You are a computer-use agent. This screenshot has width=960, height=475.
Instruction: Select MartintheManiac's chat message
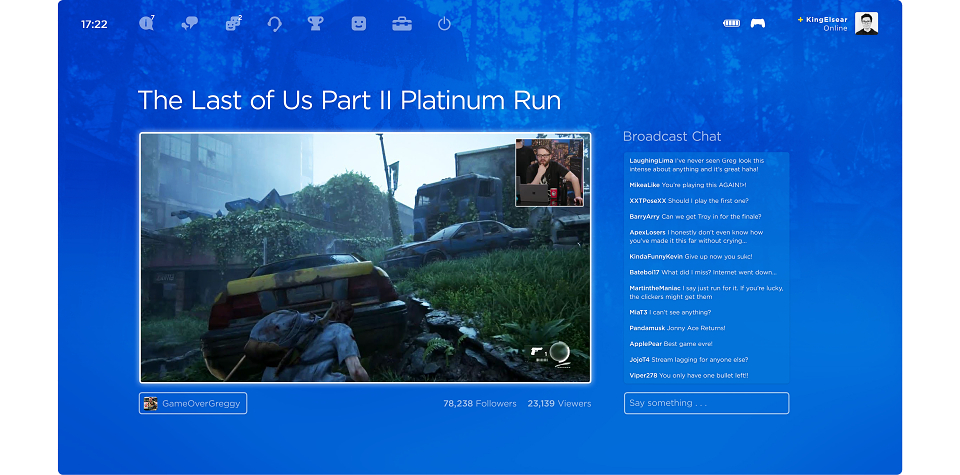707,292
